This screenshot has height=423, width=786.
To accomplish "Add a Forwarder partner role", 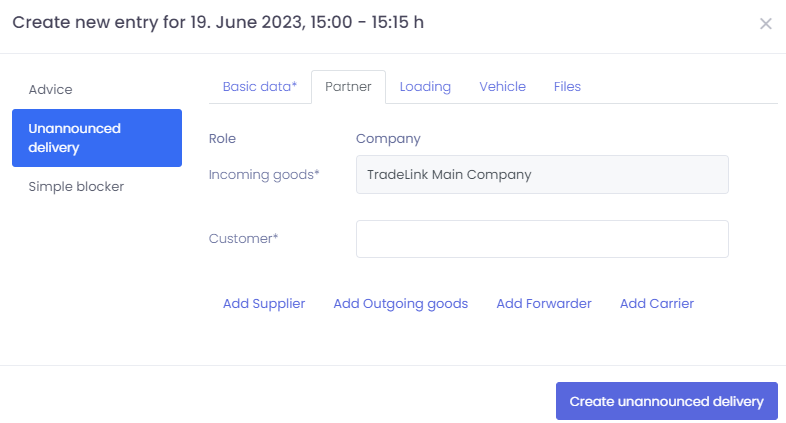I will [x=544, y=303].
